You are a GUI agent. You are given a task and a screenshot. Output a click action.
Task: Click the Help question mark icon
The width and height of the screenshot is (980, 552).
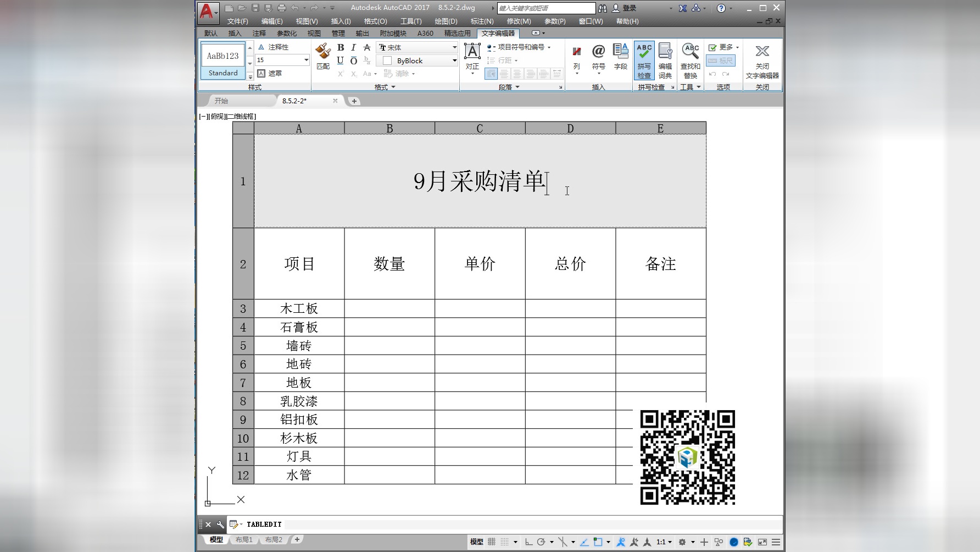721,8
